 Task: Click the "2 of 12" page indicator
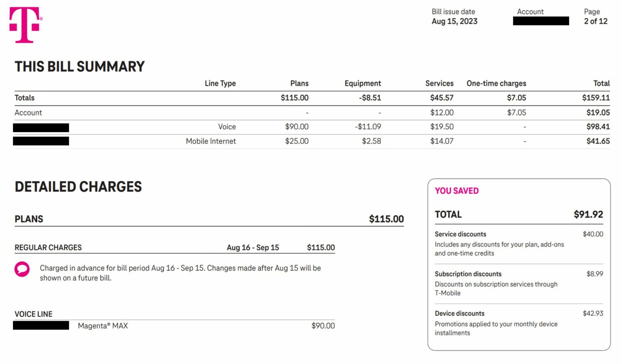point(596,21)
